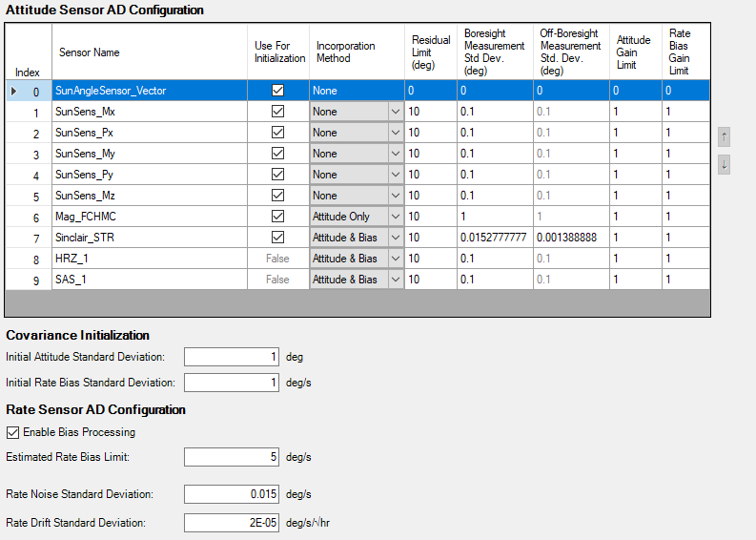Click the Residual Limit column header
The image size is (756, 540).
pos(430,52)
